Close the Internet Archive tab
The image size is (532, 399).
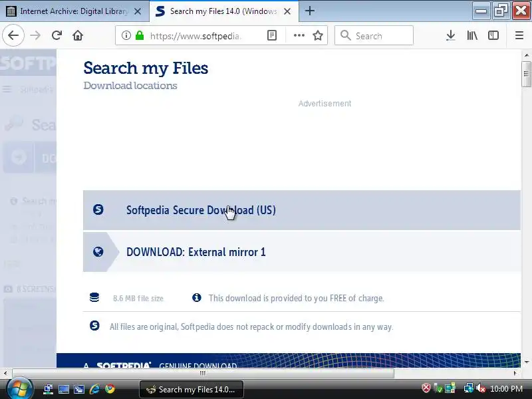coord(138,11)
